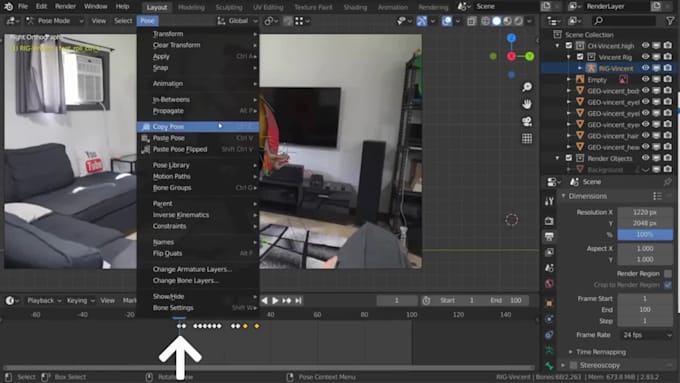Toggle the Stereoscopy checkbox
680x383 pixels.
tap(574, 365)
